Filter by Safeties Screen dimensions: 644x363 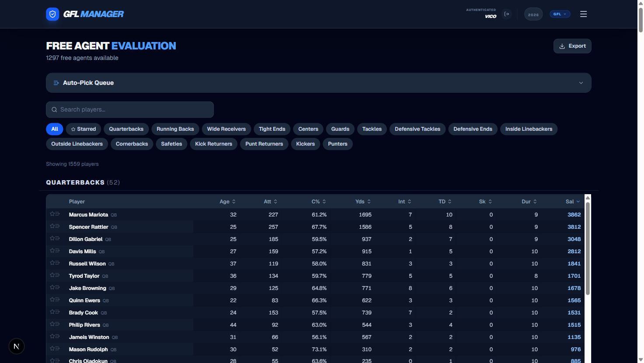(171, 144)
